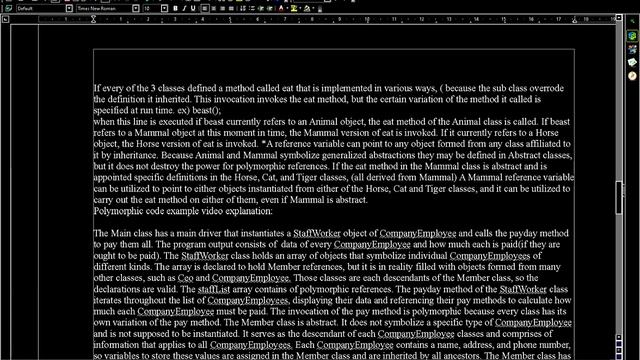Align text left
This screenshot has height=360, width=640.
pos(205,8)
